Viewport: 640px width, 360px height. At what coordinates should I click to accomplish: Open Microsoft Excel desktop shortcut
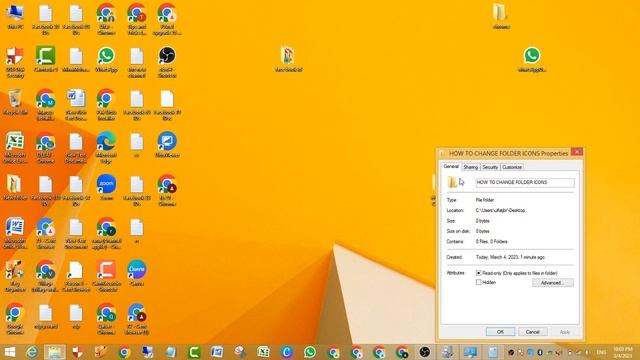pyautogui.click(x=15, y=147)
